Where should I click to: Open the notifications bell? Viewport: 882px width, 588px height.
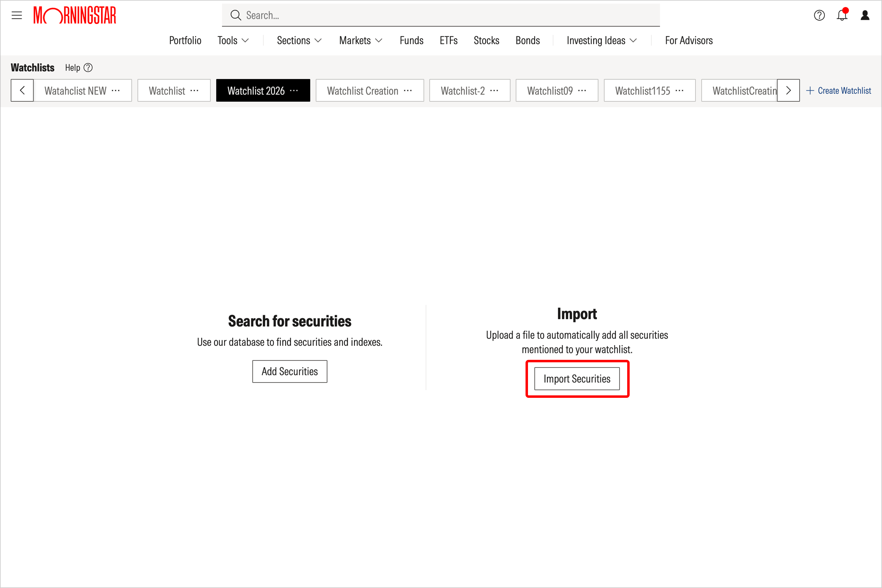pos(842,15)
